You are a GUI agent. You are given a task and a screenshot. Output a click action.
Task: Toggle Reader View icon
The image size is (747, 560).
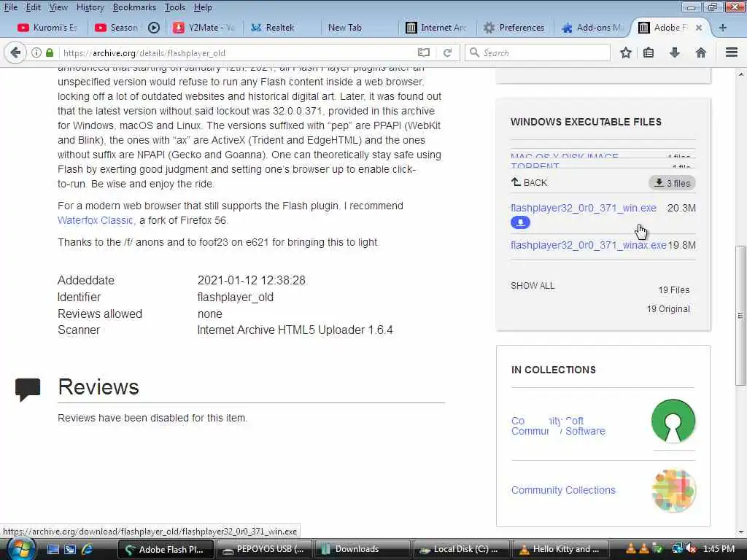coord(424,52)
